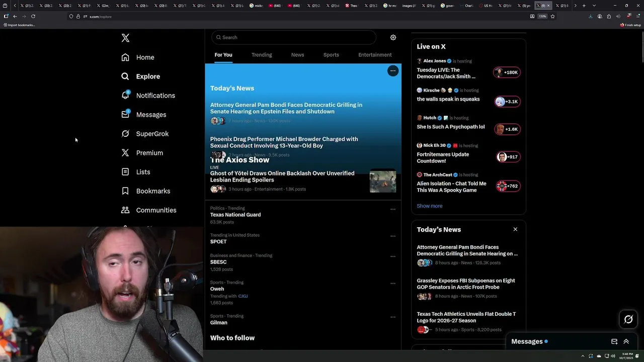Dismiss the Today's News side panel
This screenshot has height=362, width=644.
click(x=515, y=229)
